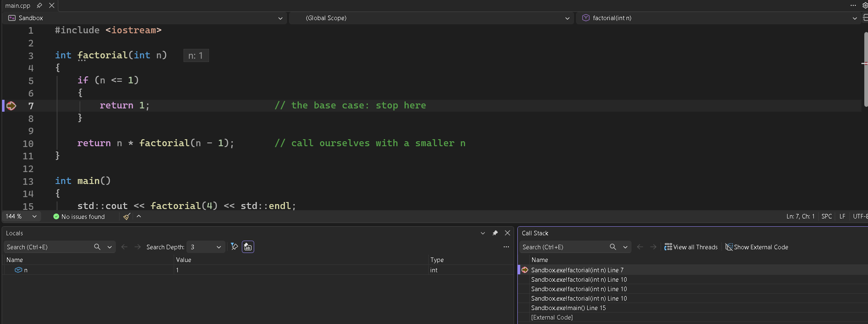Click Locals search previous-result arrow
Image resolution: width=868 pixels, height=324 pixels.
124,247
